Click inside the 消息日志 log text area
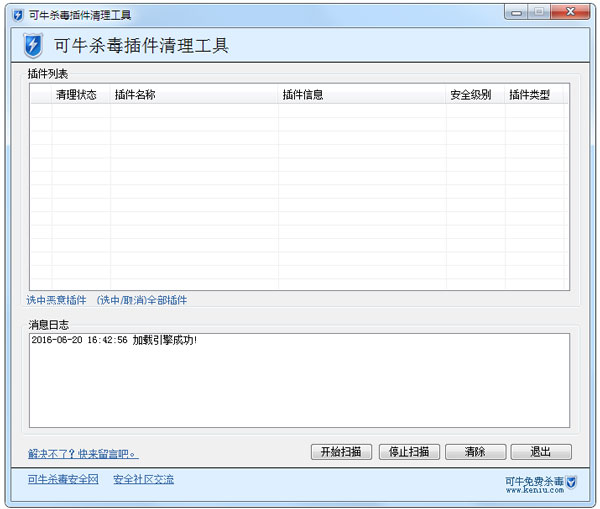The width and height of the screenshot is (600, 509). [298, 380]
